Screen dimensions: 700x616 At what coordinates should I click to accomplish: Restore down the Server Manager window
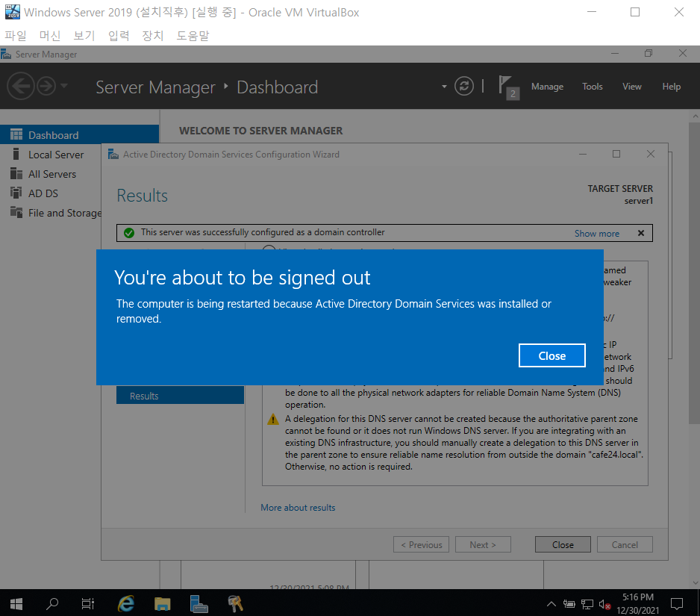[649, 54]
